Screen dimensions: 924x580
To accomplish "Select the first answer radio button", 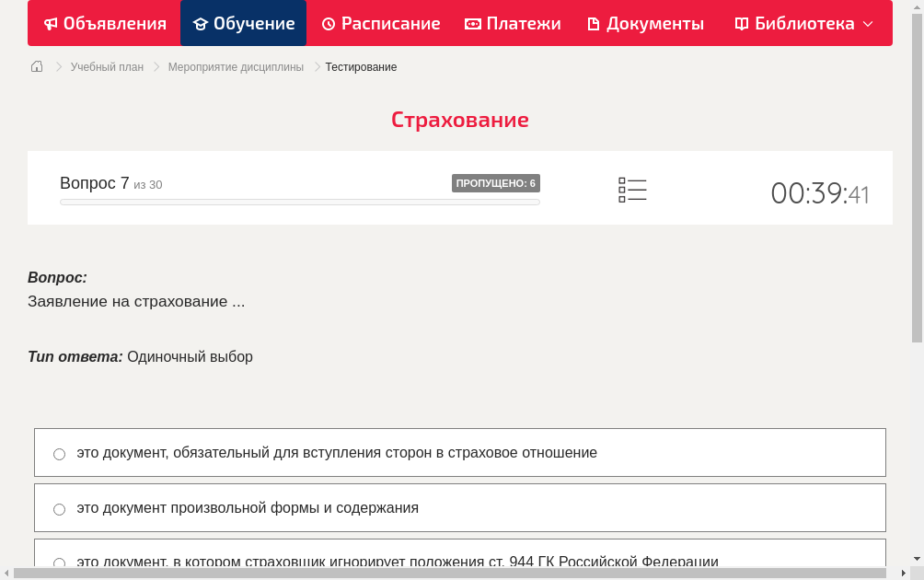I will (x=59, y=454).
